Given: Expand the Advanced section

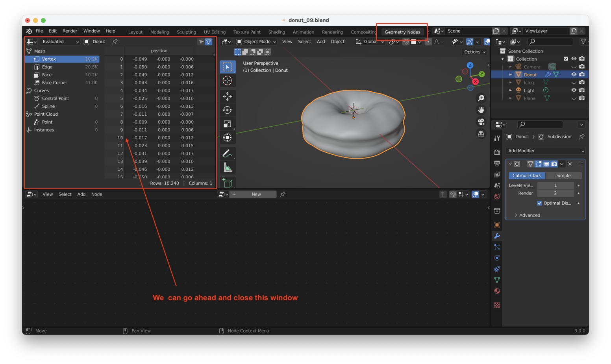Looking at the screenshot, I should [529, 215].
